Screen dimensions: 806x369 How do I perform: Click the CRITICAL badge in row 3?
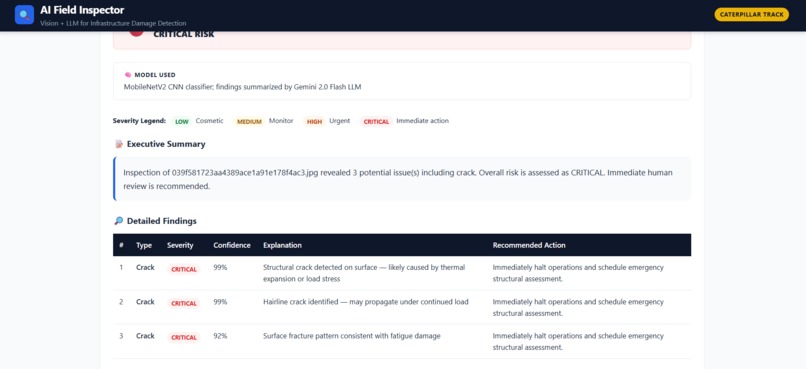184,337
